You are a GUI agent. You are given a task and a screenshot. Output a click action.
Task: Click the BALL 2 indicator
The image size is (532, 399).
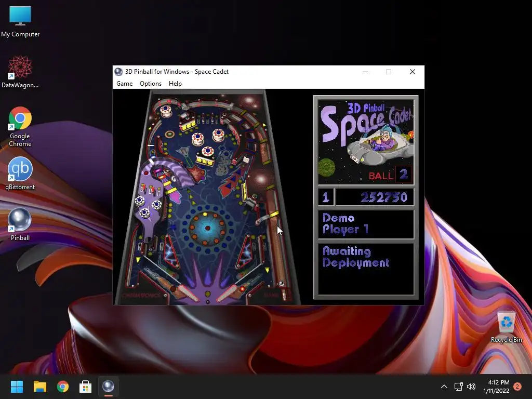[390, 175]
